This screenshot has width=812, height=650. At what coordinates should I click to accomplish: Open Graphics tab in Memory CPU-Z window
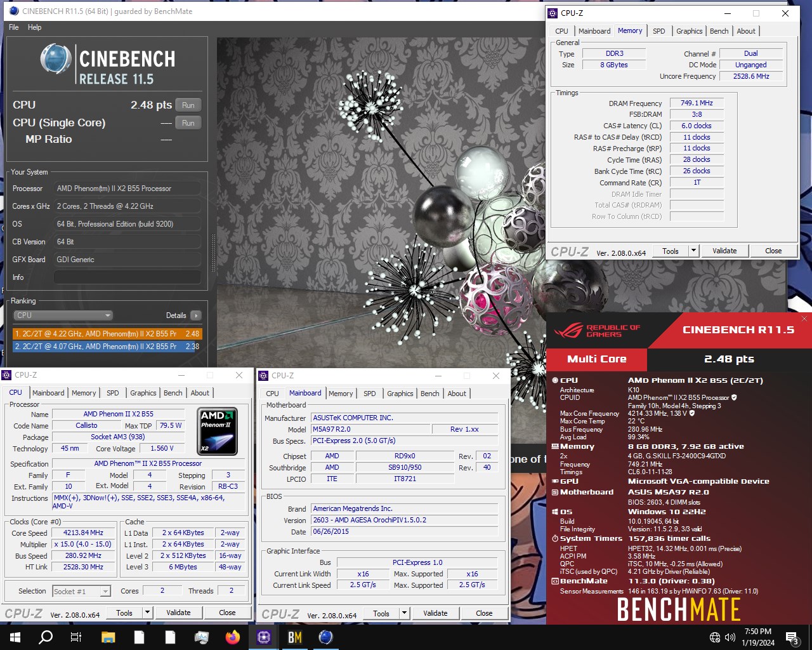pyautogui.click(x=689, y=31)
